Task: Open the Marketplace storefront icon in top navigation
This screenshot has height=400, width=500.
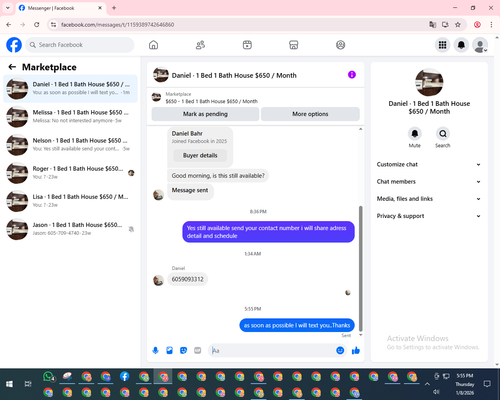Action: point(294,45)
